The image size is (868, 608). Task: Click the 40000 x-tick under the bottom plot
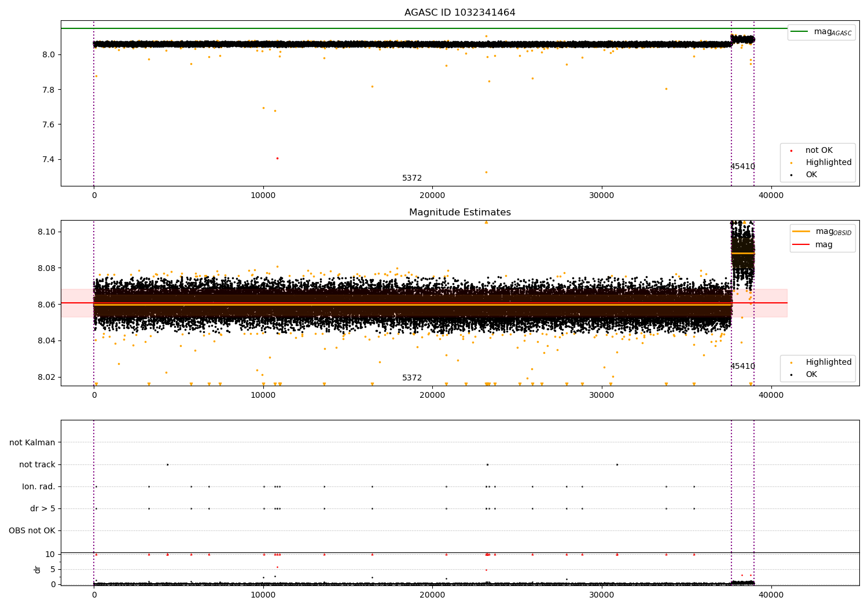click(771, 595)
